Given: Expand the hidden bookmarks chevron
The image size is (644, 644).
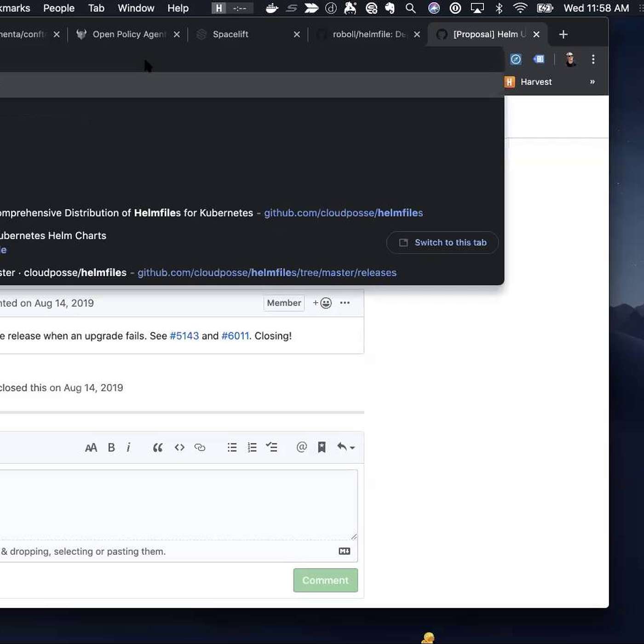Looking at the screenshot, I should pos(592,82).
